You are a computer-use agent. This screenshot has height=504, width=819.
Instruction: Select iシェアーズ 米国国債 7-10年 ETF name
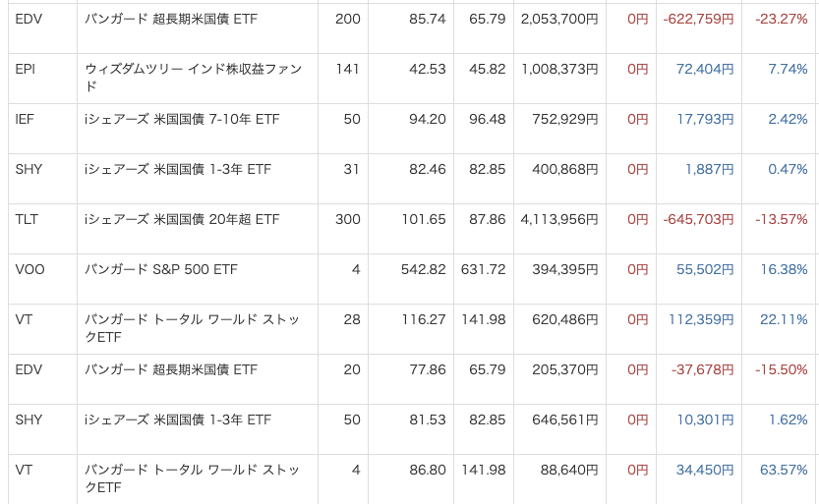pos(182,119)
